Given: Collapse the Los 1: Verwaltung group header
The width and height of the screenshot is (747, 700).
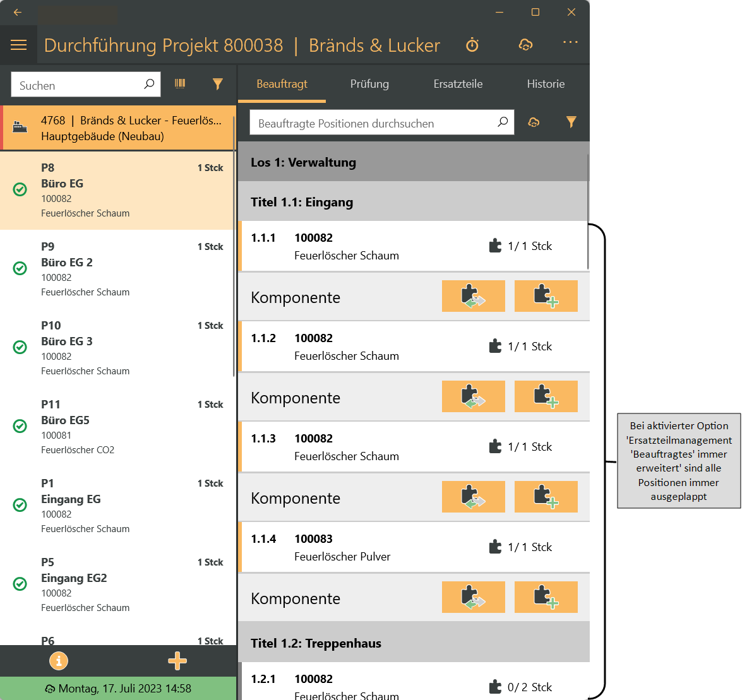Looking at the screenshot, I should tap(413, 162).
